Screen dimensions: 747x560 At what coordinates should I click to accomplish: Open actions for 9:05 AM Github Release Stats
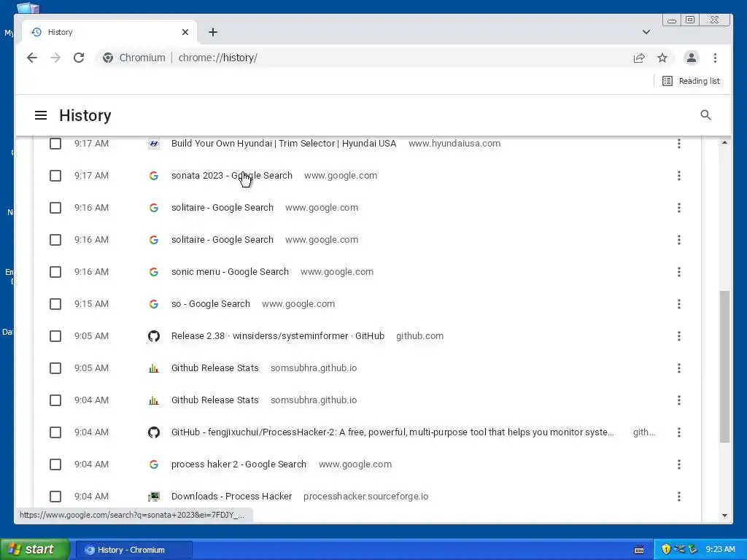[x=679, y=368]
